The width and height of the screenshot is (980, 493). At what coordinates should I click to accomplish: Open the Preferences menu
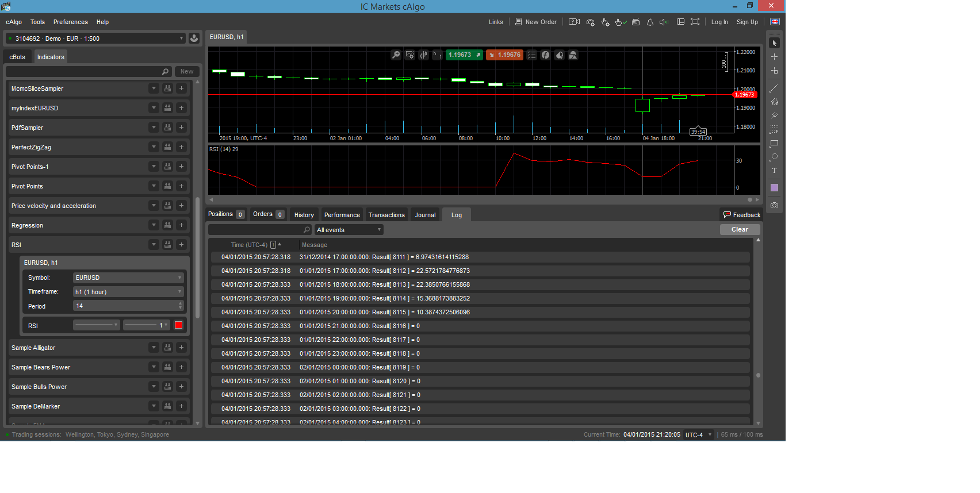tap(71, 22)
